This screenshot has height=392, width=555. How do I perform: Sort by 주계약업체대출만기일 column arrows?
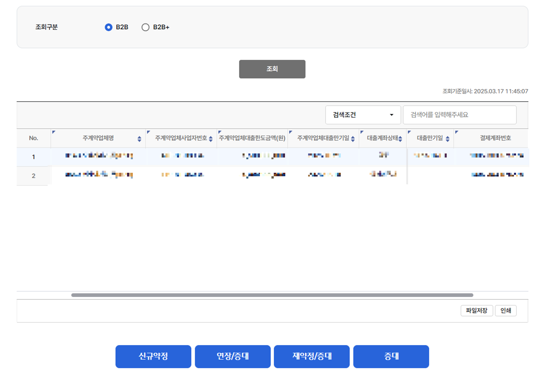[x=353, y=139]
